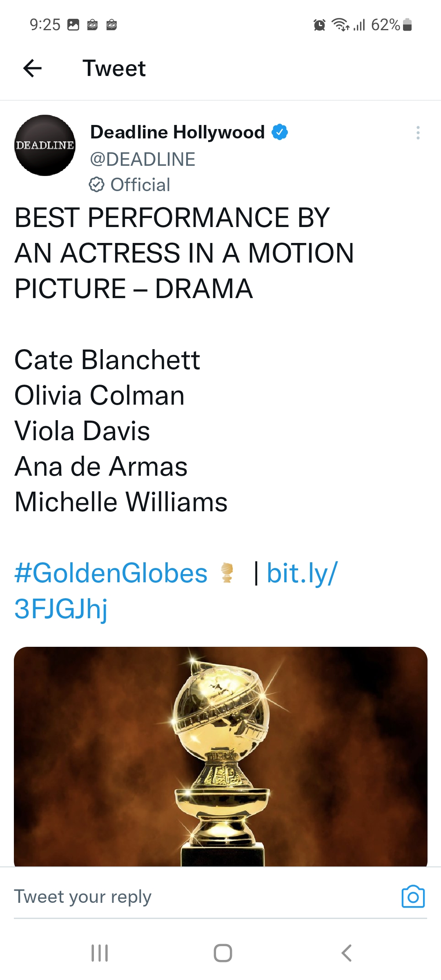Open the Deadline Hollywood display name
Image resolution: width=441 pixels, height=980 pixels.
(x=177, y=132)
